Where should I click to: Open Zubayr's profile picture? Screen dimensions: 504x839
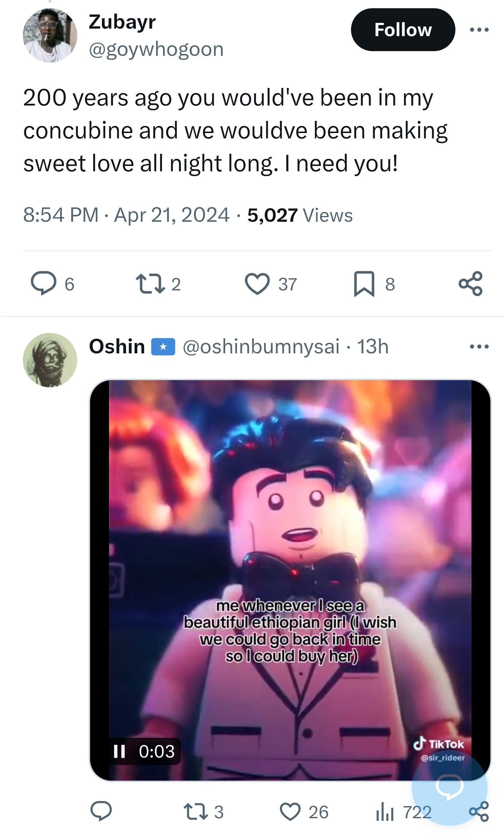tap(50, 35)
